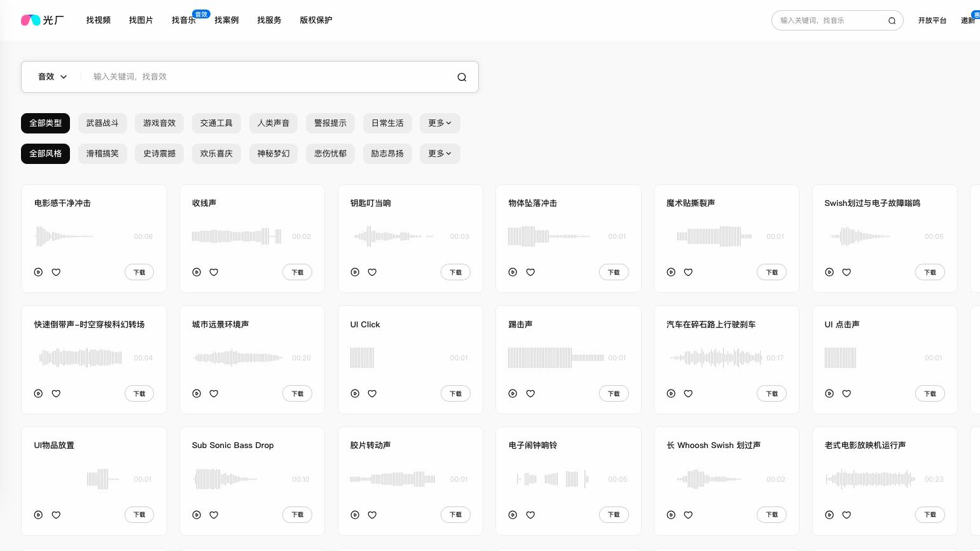The width and height of the screenshot is (980, 551).
Task: Play the 魔术贴撕裂声 sound effect
Action: click(671, 272)
